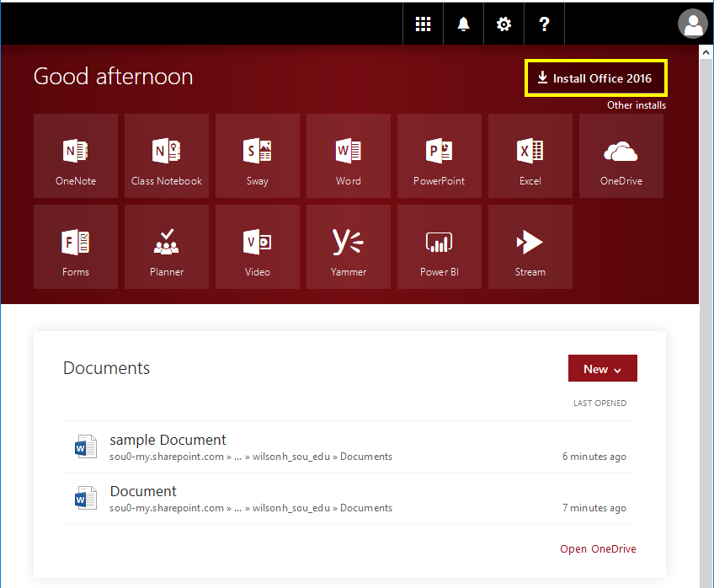Select the Forms tile
The image size is (714, 588).
pos(75,246)
